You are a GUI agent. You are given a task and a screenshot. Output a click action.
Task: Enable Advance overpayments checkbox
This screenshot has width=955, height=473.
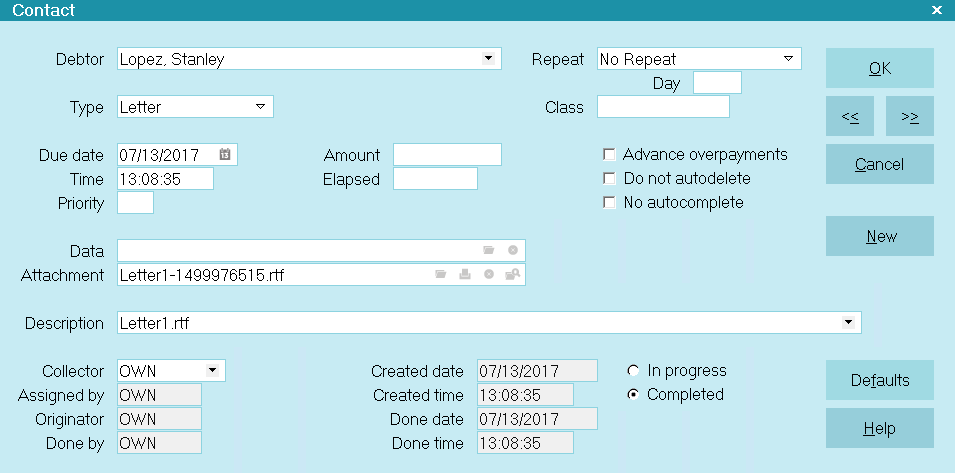pyautogui.click(x=609, y=155)
